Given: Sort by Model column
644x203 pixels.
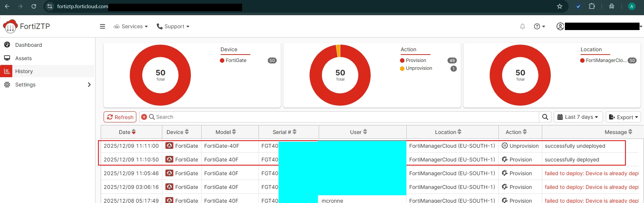Looking at the screenshot, I should click(226, 132).
